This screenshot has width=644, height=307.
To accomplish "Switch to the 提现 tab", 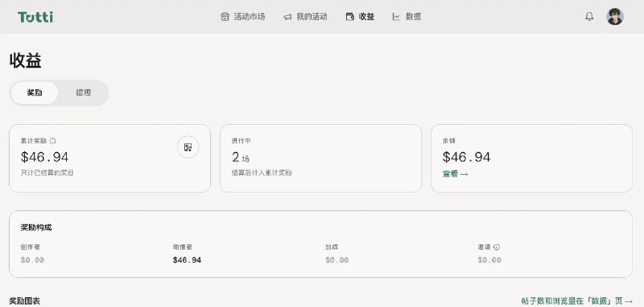I will [x=84, y=93].
